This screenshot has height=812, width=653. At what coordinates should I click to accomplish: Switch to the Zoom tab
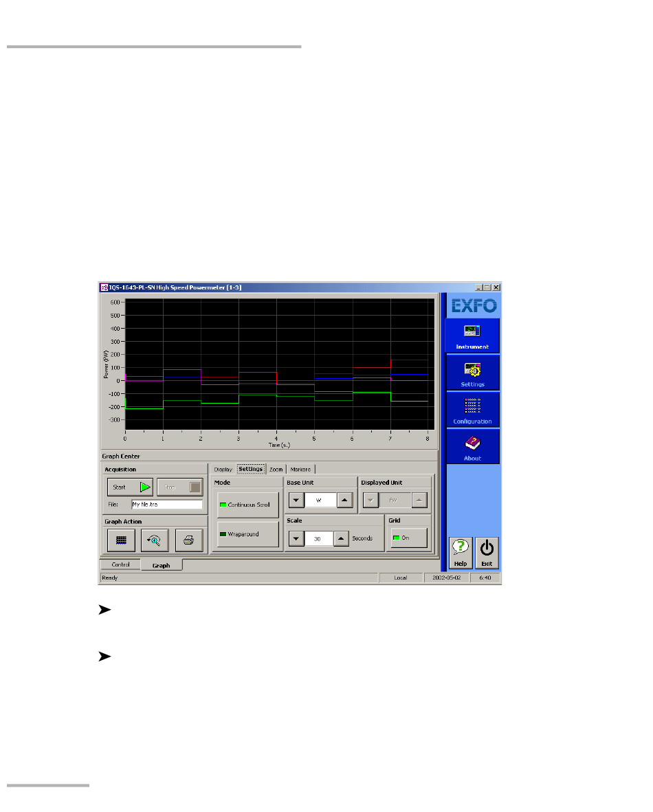click(x=276, y=470)
